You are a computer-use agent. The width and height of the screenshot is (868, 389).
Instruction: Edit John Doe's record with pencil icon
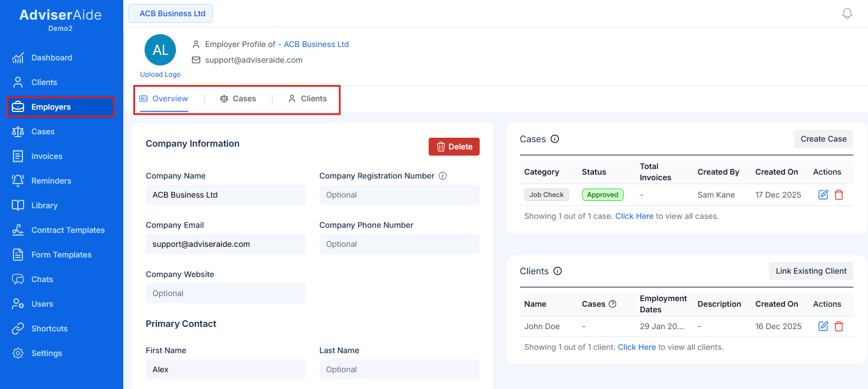823,326
